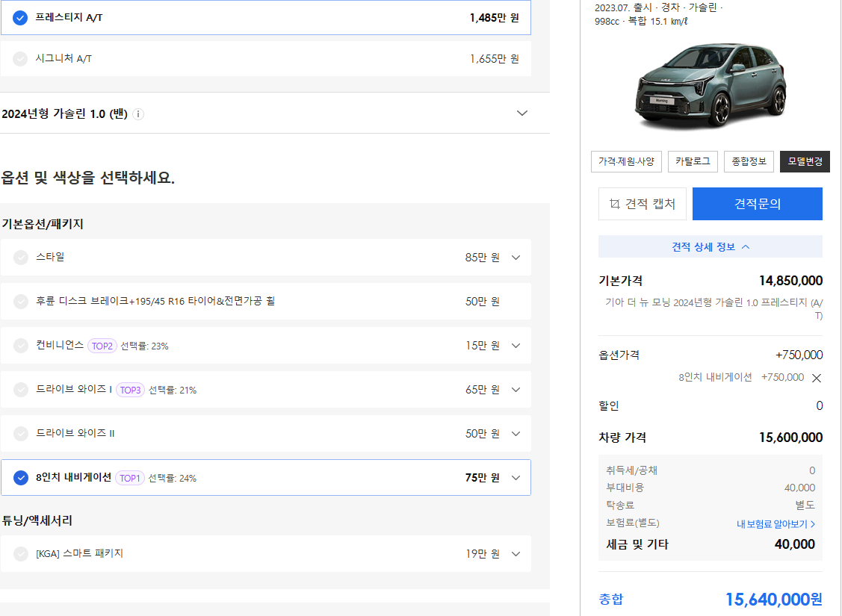Screen dimensions: 842x616
Task: Click the 차량 가격 15,600,000 value
Action: click(790, 438)
